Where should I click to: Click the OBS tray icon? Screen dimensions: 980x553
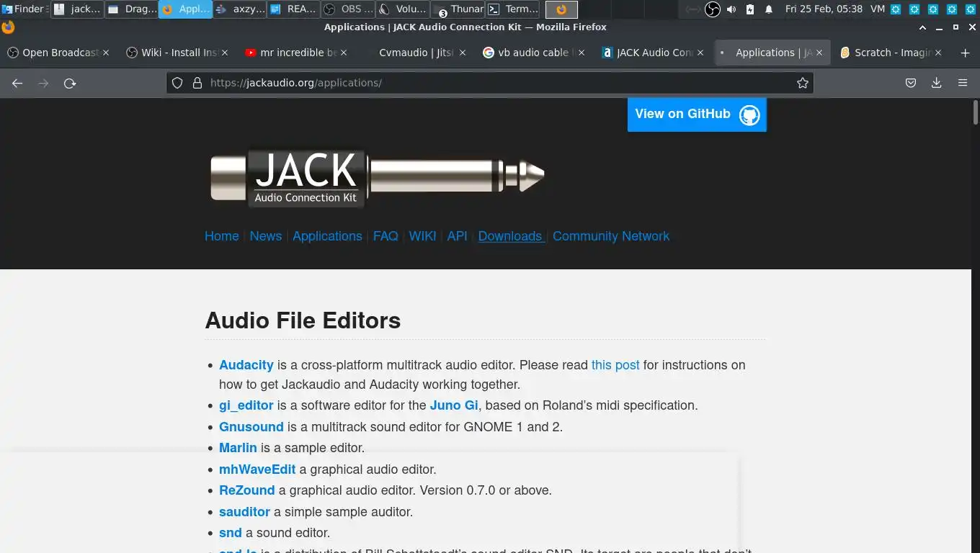[x=712, y=9]
